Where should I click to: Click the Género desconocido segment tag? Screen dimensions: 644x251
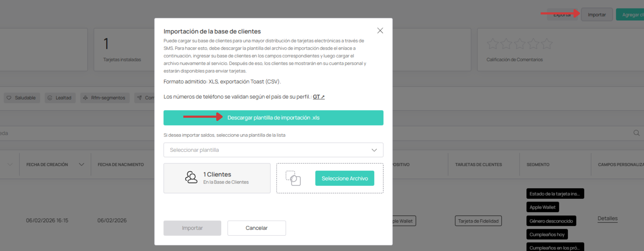(x=551, y=221)
